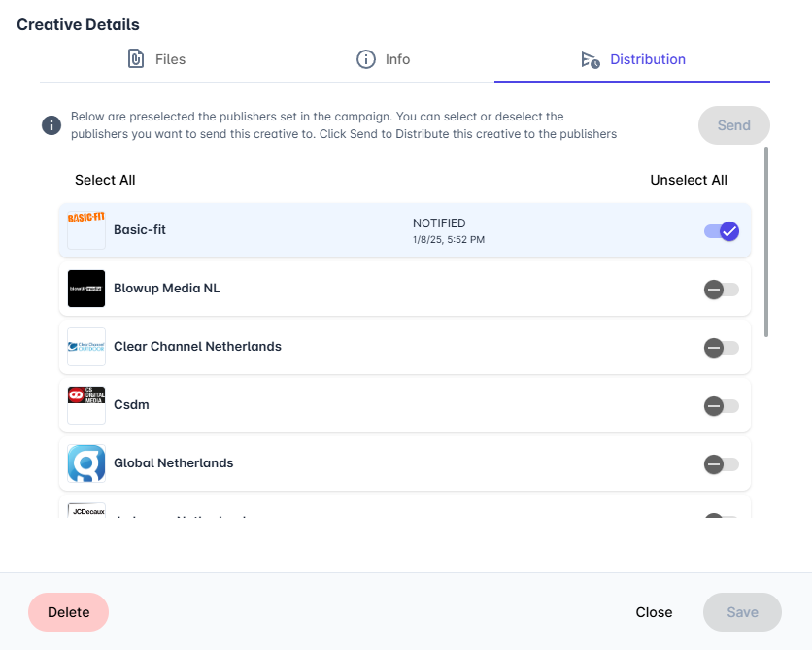
Task: Turn on the Csdm toggle
Action: 722,406
